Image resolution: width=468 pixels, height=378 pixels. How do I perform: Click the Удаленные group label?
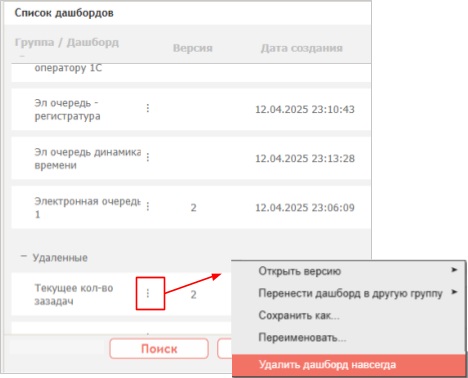tap(60, 258)
